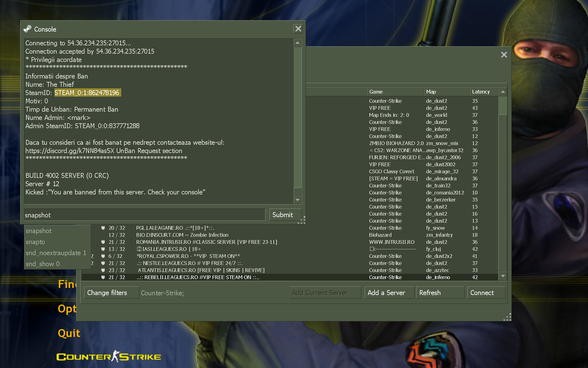Click VAC shield icon on IASI.LEAGUECS.RO row

[103, 249]
